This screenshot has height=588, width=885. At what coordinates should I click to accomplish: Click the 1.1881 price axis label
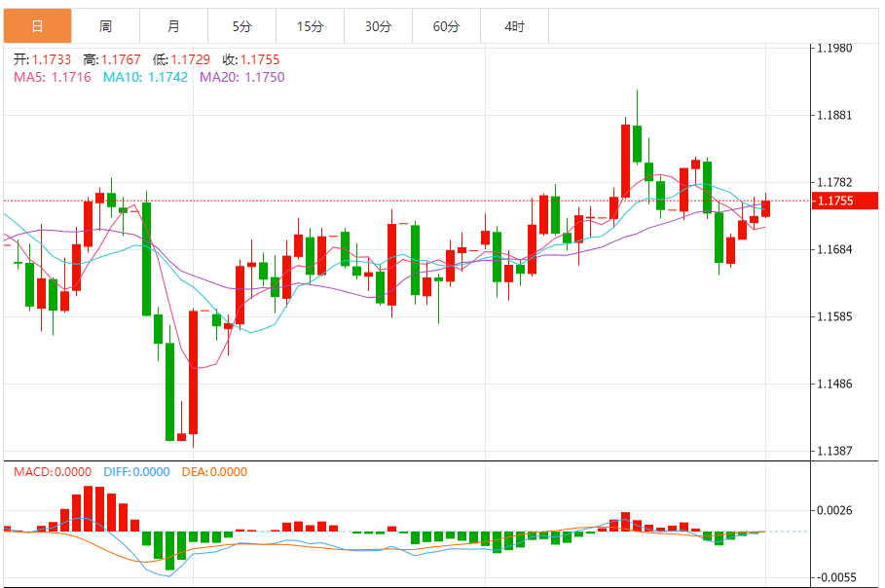coord(834,115)
